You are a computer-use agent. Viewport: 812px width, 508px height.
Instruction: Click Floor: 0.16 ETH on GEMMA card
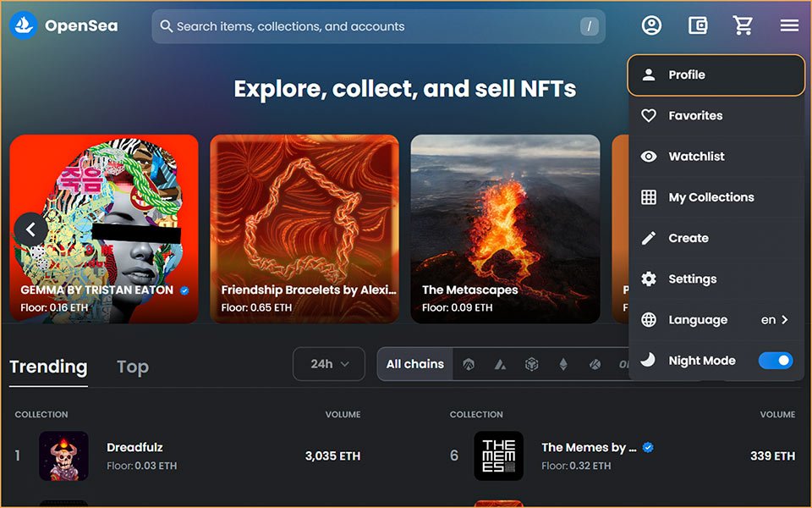(x=54, y=307)
